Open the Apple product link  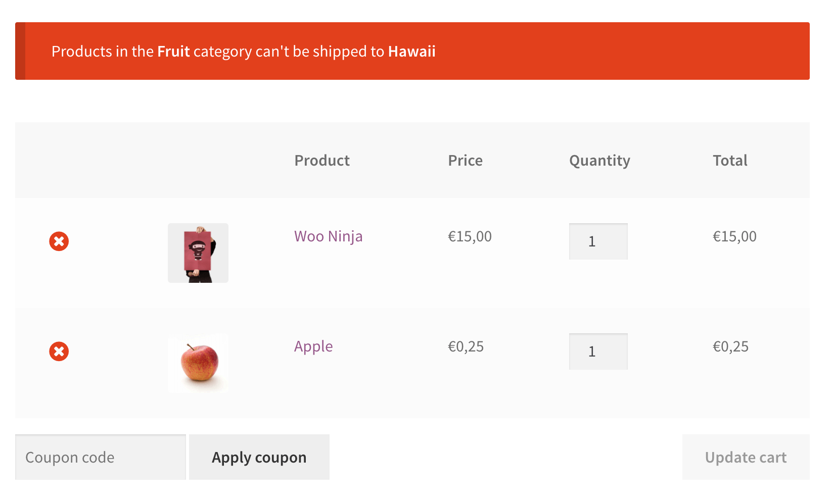tap(313, 346)
